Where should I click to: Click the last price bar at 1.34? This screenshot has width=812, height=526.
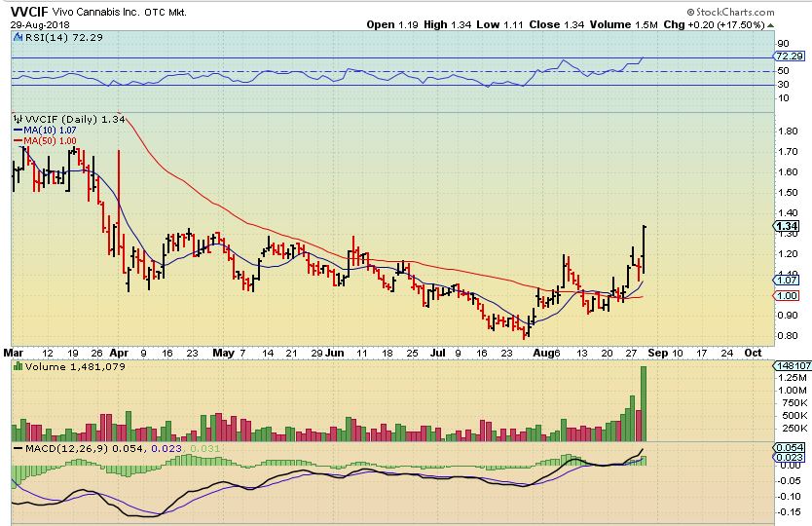[x=645, y=249]
